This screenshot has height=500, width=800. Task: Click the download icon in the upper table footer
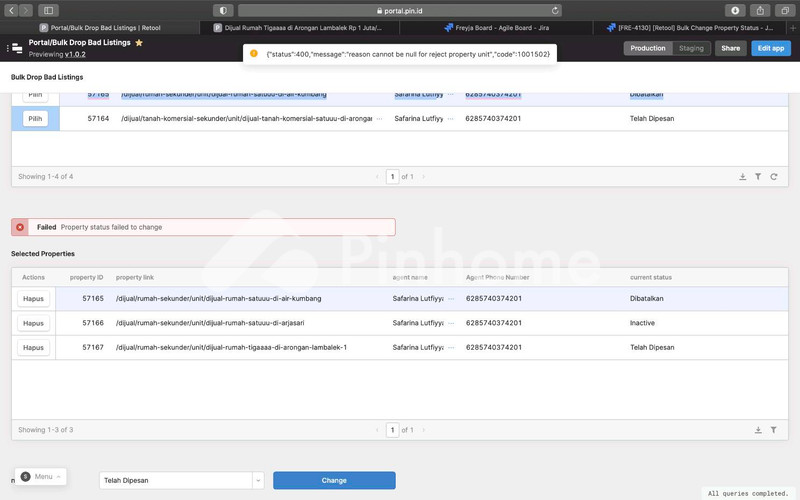click(x=743, y=177)
